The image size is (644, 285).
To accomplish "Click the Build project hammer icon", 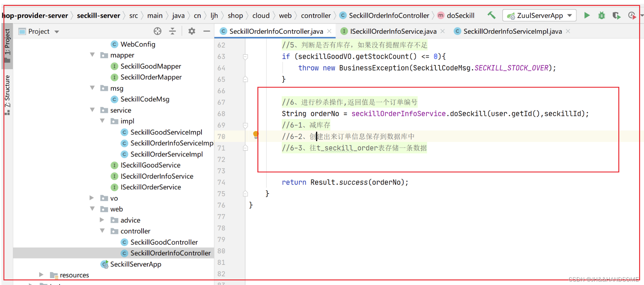I will 491,15.
